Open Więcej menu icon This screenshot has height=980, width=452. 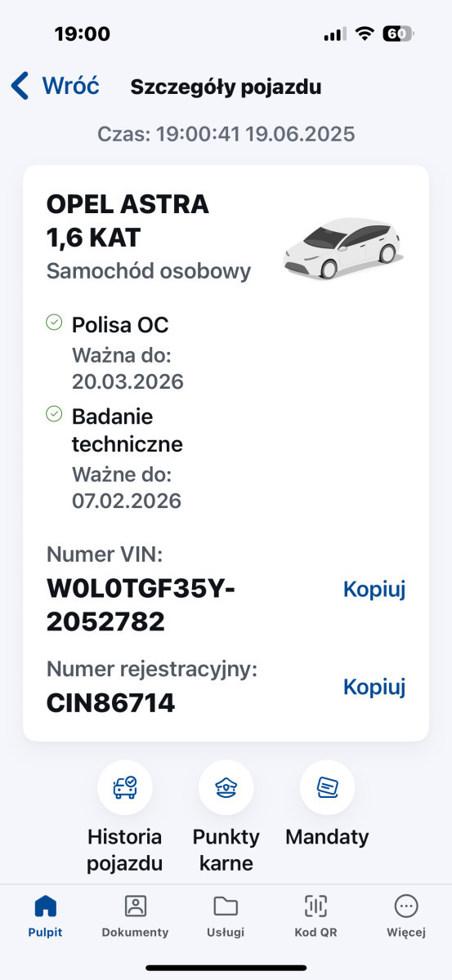pyautogui.click(x=406, y=906)
